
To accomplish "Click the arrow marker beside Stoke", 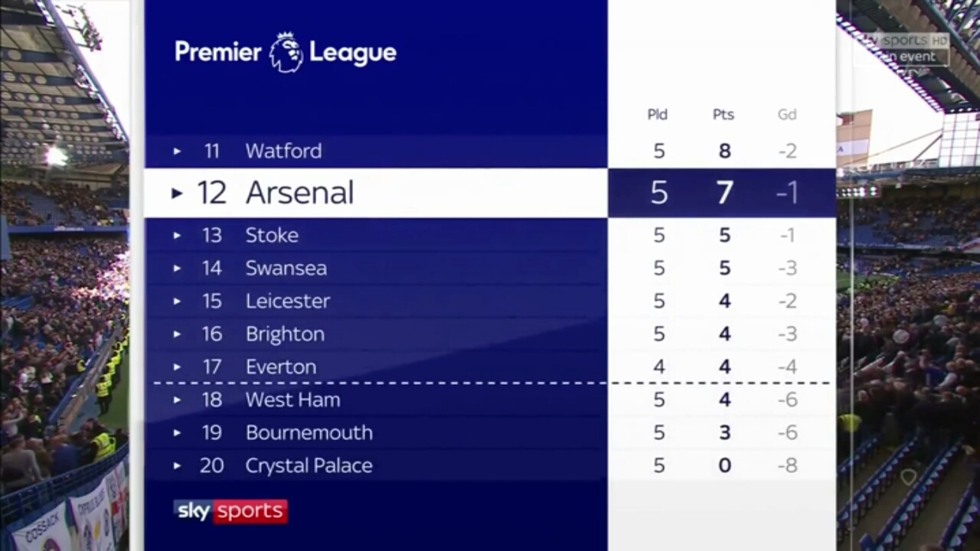I will (177, 236).
